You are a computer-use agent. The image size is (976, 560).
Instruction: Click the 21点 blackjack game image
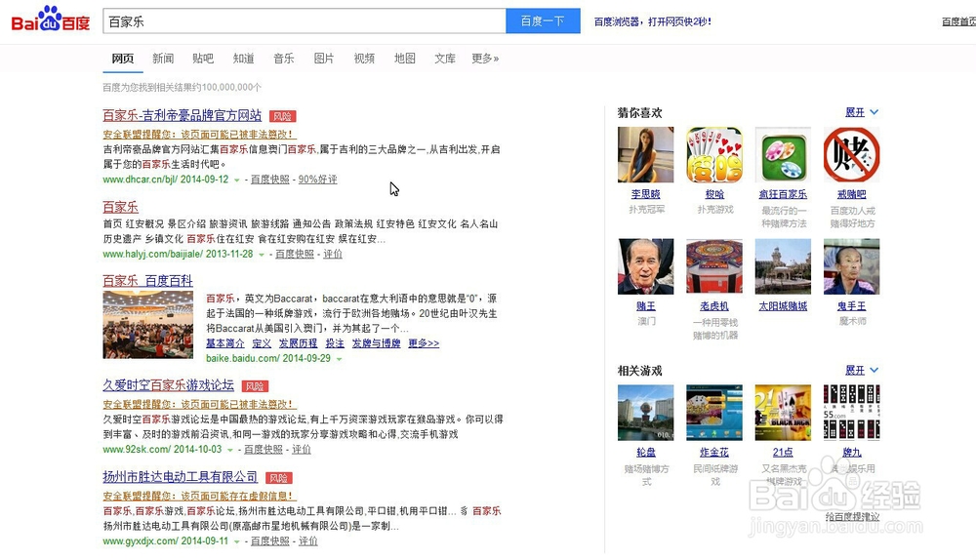783,413
